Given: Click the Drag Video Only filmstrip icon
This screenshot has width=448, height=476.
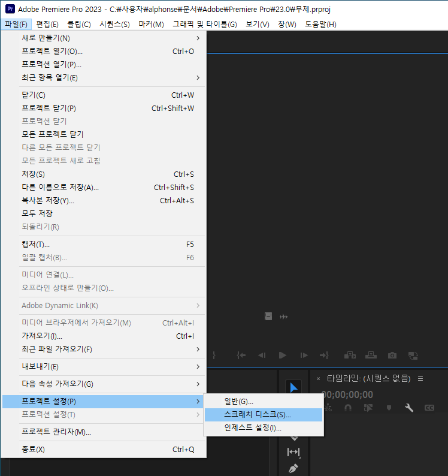Looking at the screenshot, I should click(x=268, y=317).
